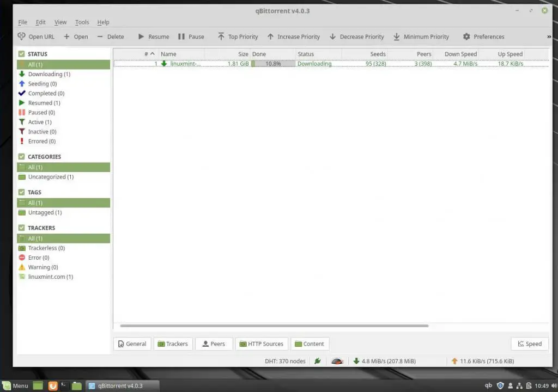558x392 pixels.
Task: Click the Open URL toolbar button
Action: [x=36, y=36]
